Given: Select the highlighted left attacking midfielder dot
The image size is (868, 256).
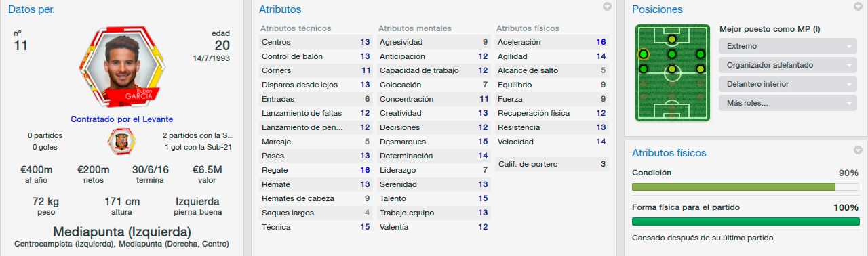Looking at the screenshot, I should click(x=644, y=54).
